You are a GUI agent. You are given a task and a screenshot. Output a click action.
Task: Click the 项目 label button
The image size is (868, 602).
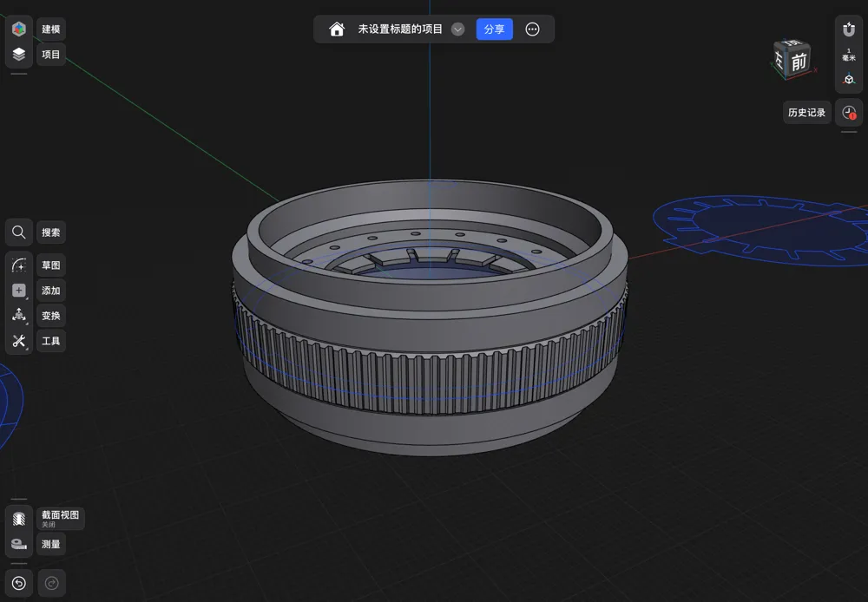point(51,55)
